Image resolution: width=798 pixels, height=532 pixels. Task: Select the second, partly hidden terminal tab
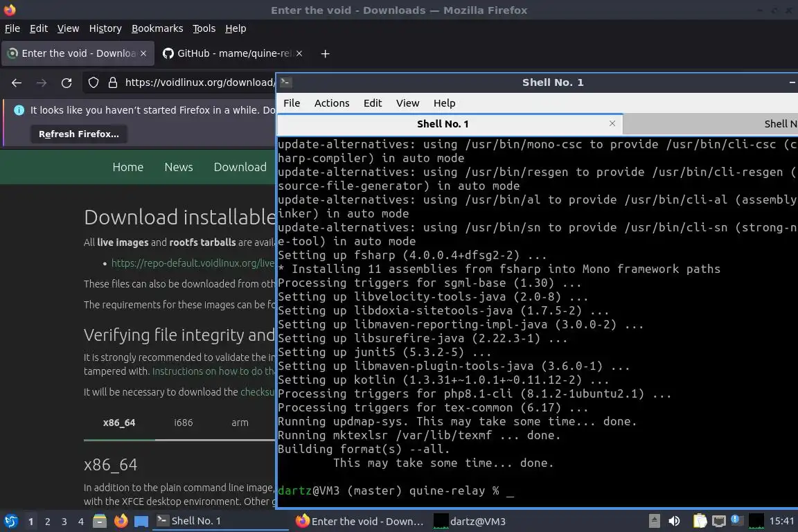pos(711,124)
